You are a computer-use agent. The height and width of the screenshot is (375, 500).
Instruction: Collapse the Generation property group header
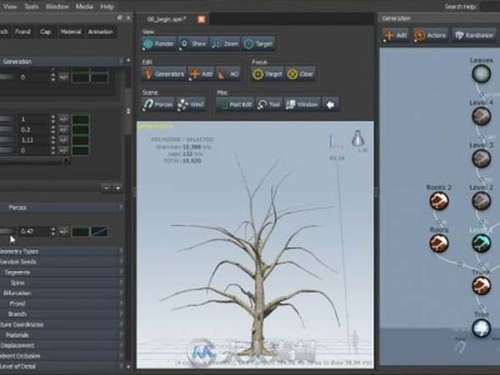(62, 61)
